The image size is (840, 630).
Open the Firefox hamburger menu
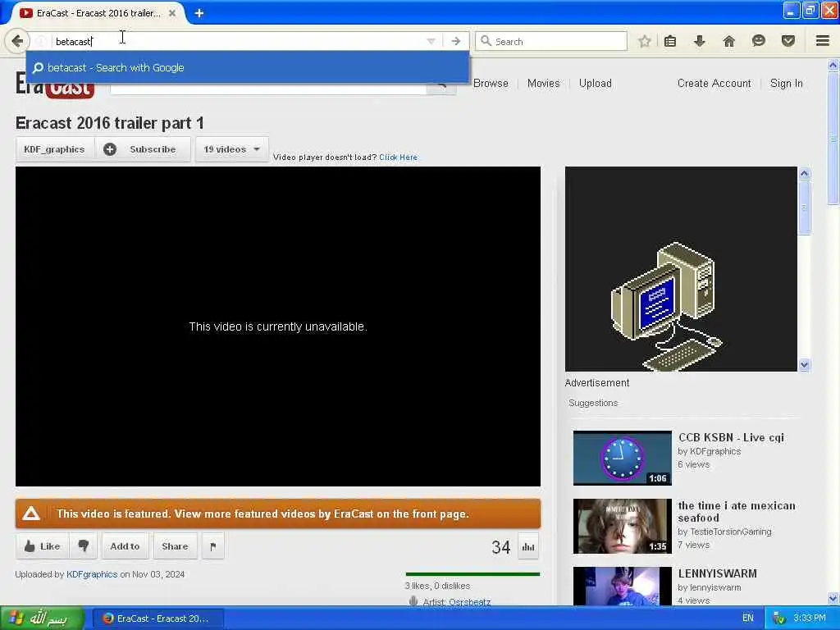click(x=823, y=41)
